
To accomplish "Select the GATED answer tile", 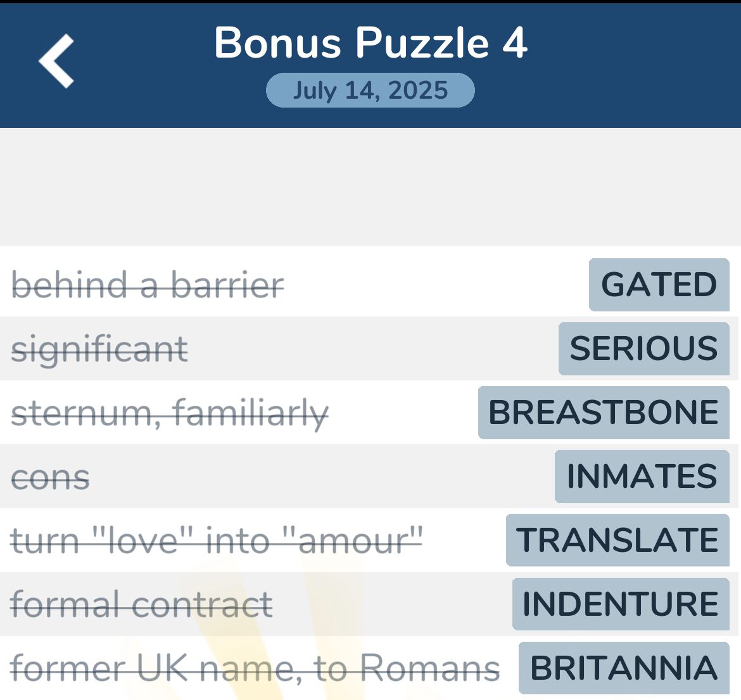I will point(659,285).
